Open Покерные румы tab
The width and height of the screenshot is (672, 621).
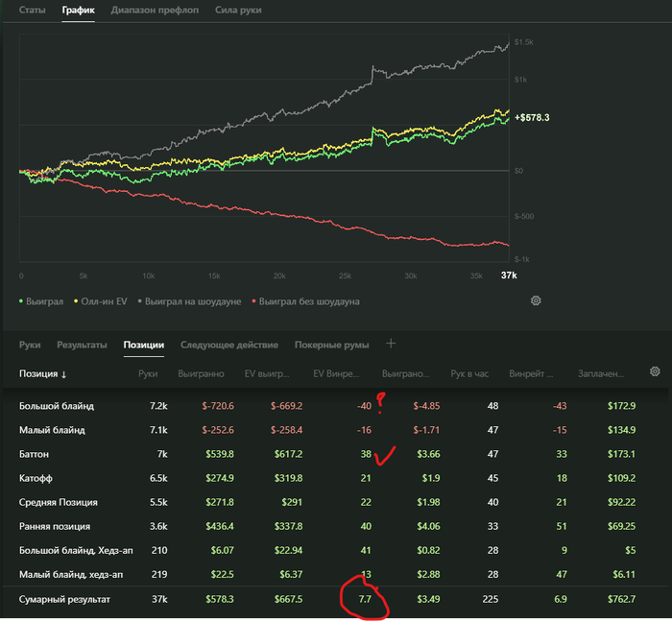click(332, 345)
